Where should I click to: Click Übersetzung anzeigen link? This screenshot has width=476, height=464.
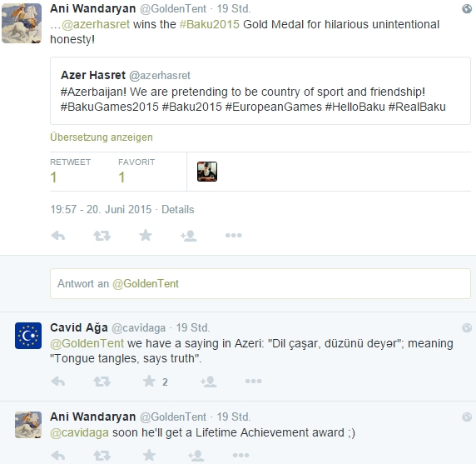click(102, 137)
